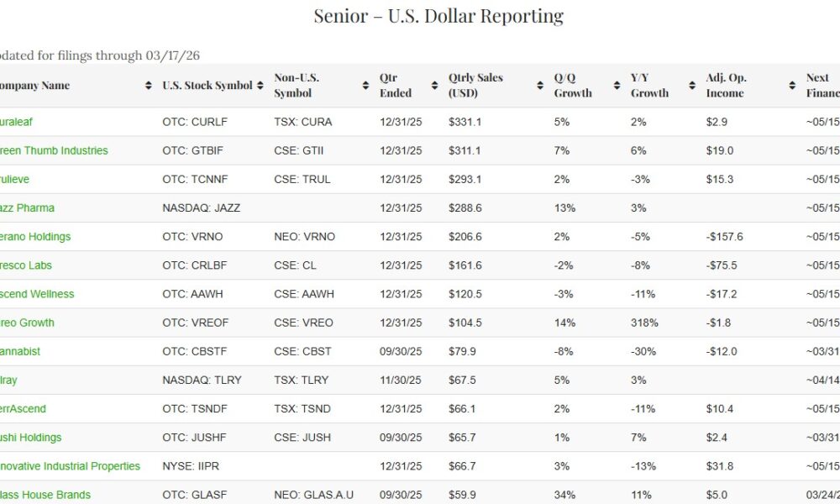Sort by Qtr Ended arrows
Image resolution: width=840 pixels, height=504 pixels.
[x=434, y=86]
